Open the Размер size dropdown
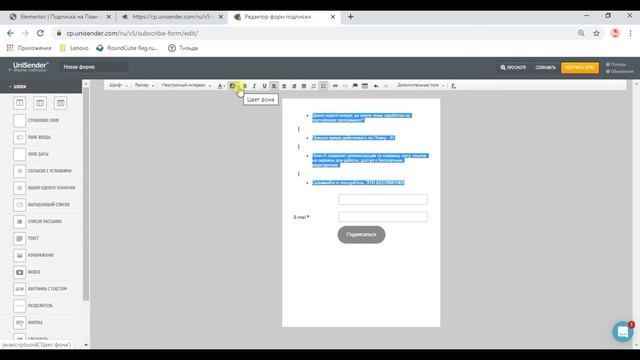 (x=144, y=85)
